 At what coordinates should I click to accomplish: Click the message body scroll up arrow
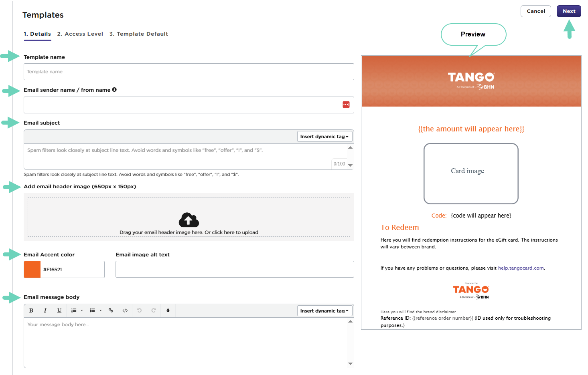tap(351, 321)
